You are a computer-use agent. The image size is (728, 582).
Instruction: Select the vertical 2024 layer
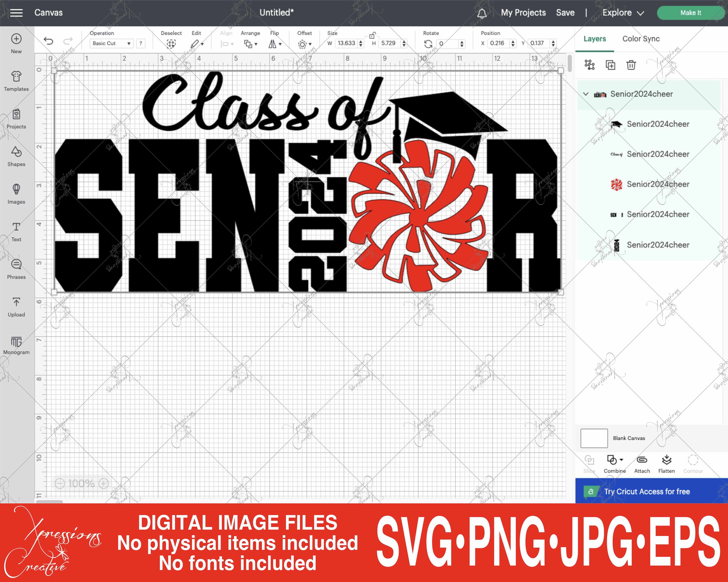click(x=649, y=245)
